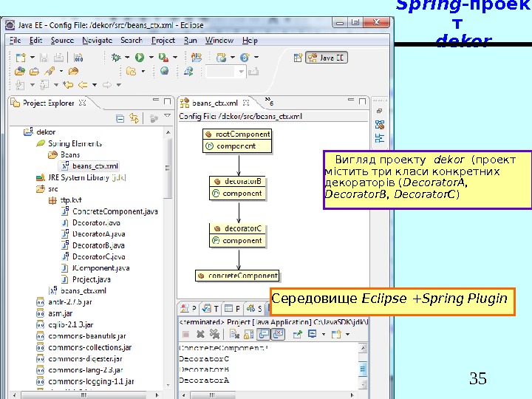532x399 pixels.
Task: Click the globe web browser icon
Action: pyautogui.click(x=165, y=71)
